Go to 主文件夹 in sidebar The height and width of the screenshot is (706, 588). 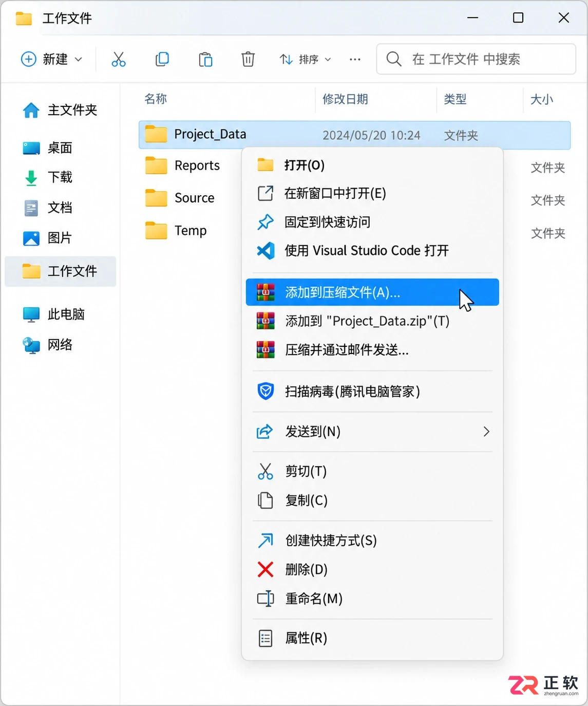pyautogui.click(x=60, y=110)
